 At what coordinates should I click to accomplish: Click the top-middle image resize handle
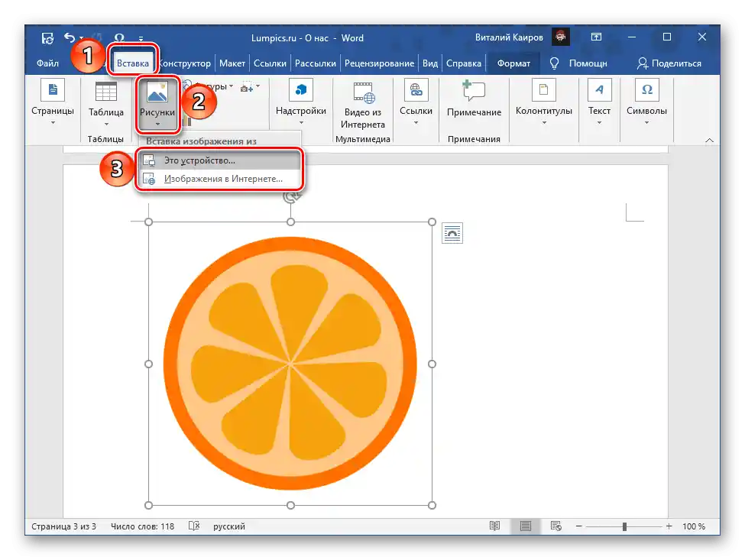[x=291, y=222]
